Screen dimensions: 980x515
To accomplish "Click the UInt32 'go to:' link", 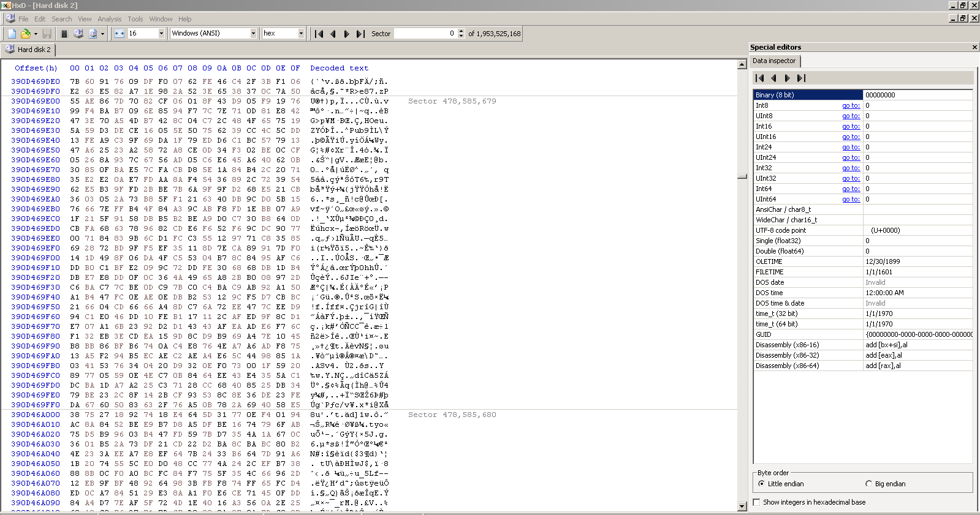I will [851, 178].
